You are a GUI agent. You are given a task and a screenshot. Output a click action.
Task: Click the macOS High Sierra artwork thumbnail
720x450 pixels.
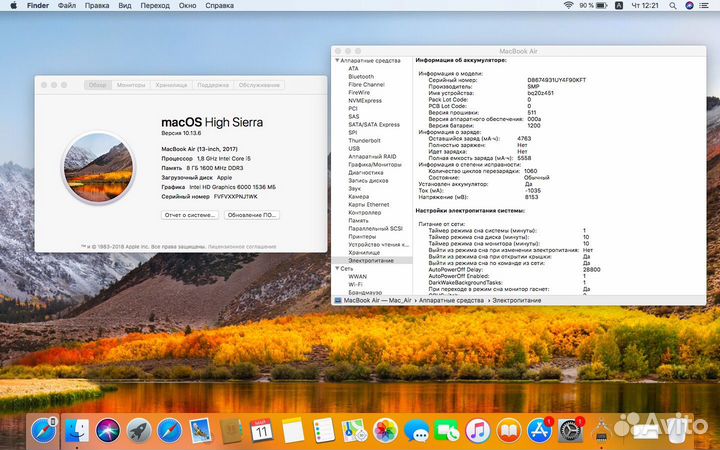(98, 168)
